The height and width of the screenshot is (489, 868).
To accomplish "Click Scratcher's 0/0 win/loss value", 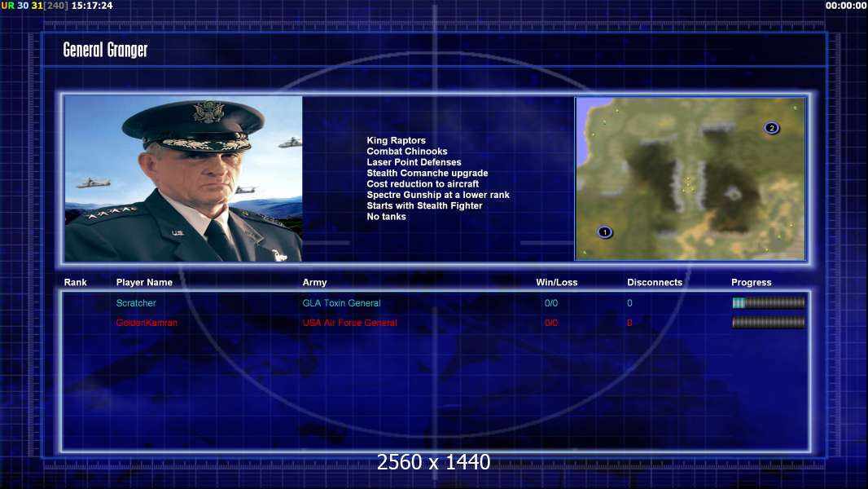I will (551, 303).
